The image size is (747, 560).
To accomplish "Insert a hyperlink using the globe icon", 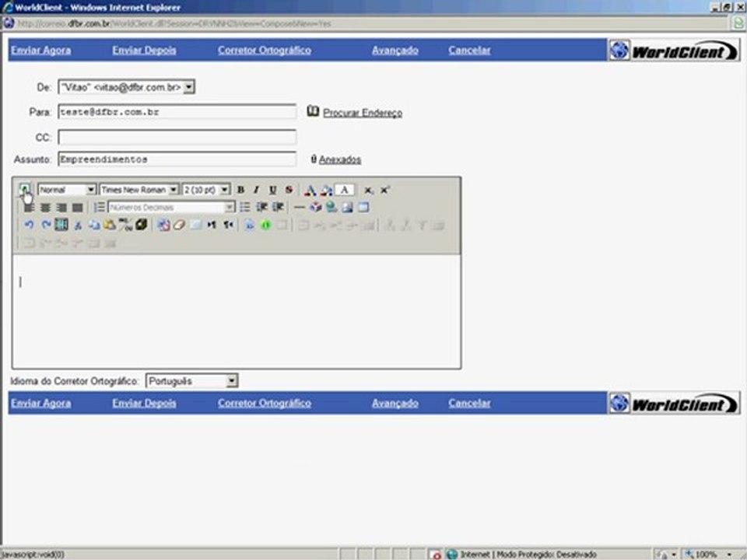I will 331,207.
